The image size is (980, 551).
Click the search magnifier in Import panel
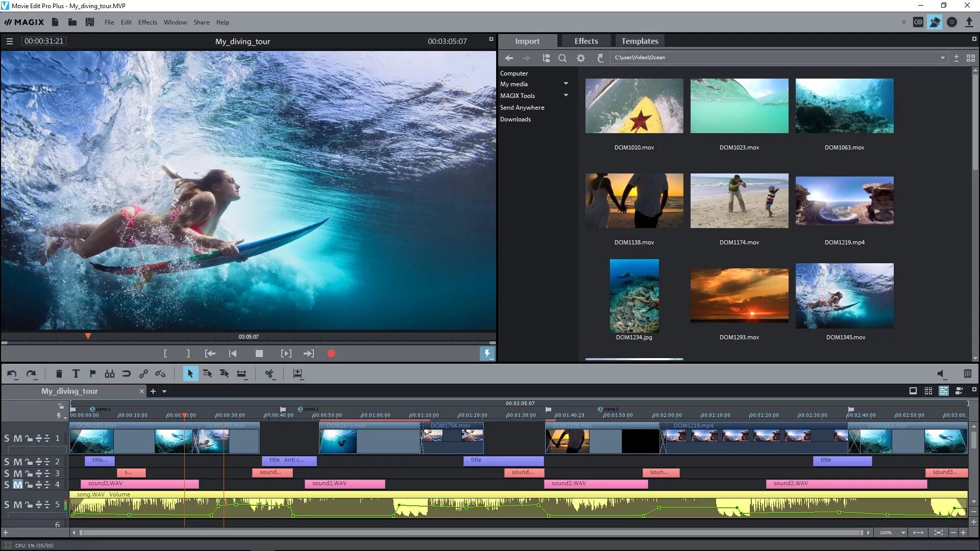coord(562,58)
